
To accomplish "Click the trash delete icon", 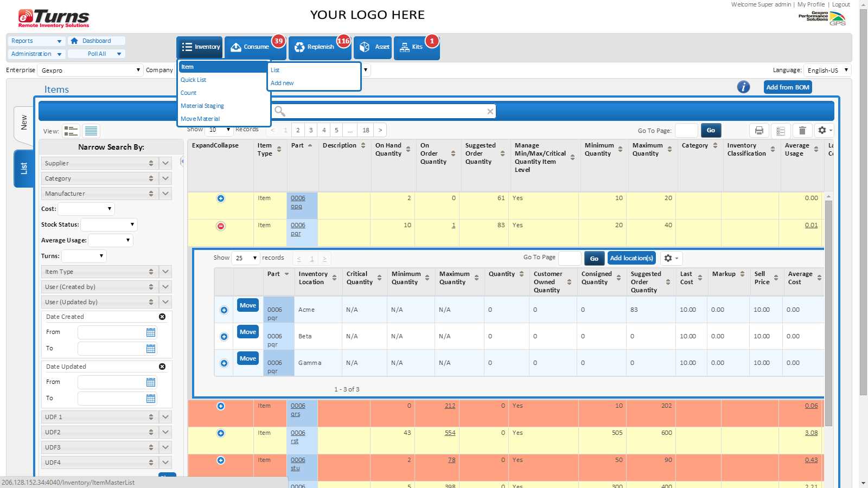I will point(802,131).
